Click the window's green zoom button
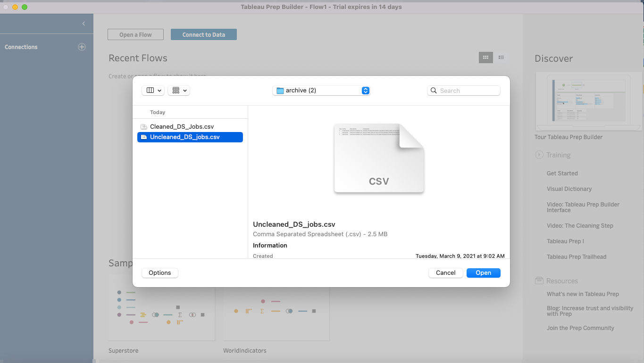The image size is (644, 363). [x=25, y=7]
